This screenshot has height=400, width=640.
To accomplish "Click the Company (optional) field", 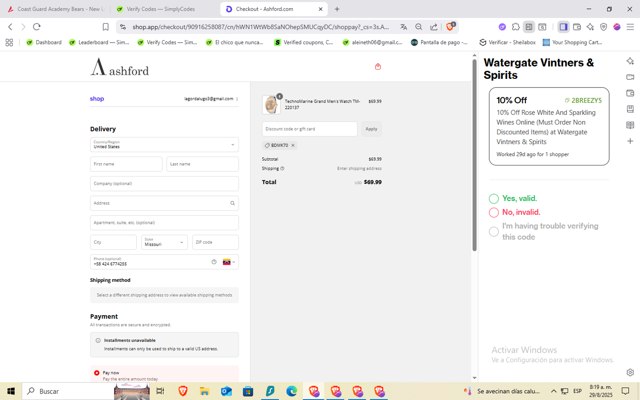I will click(x=164, y=184).
